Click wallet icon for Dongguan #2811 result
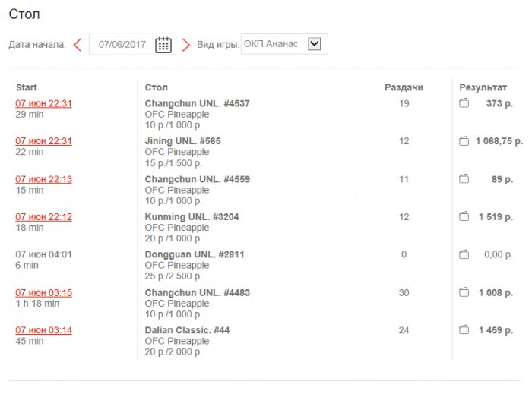Screen dimensions: 532x416 coord(464,254)
